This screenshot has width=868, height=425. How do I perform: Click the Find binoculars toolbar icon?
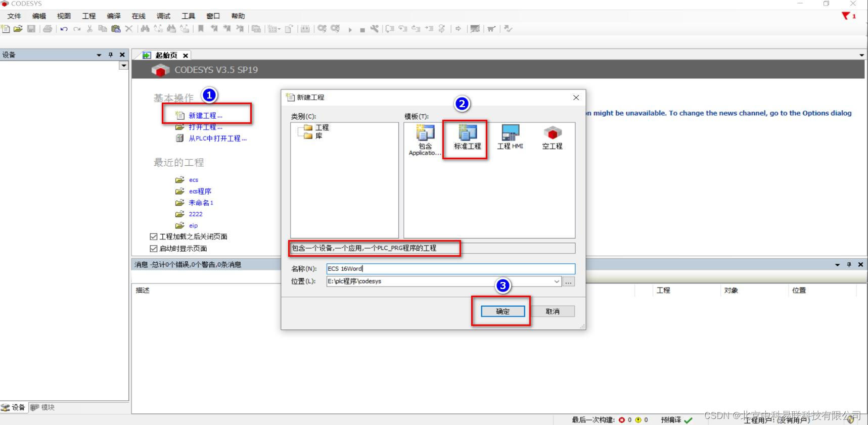[145, 29]
